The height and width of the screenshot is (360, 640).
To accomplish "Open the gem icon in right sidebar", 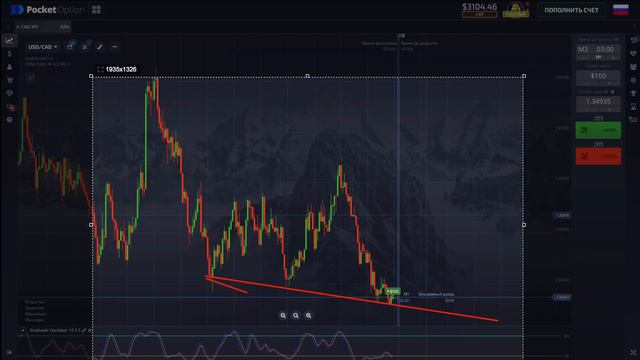I will click(633, 53).
